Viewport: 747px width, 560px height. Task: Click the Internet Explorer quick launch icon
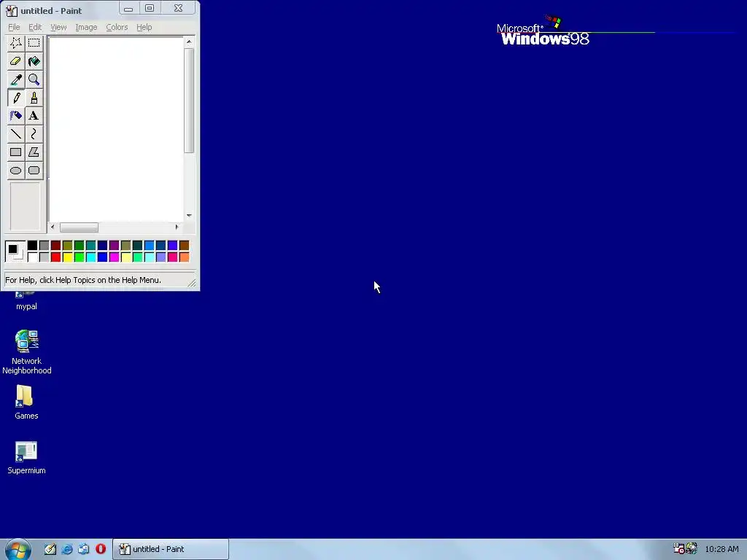(66, 549)
